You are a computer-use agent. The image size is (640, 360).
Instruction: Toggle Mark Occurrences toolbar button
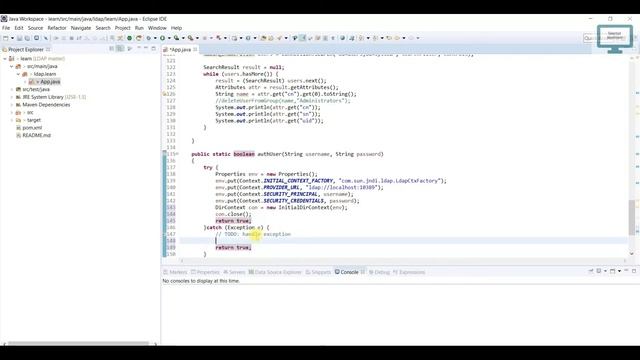tap(302, 38)
